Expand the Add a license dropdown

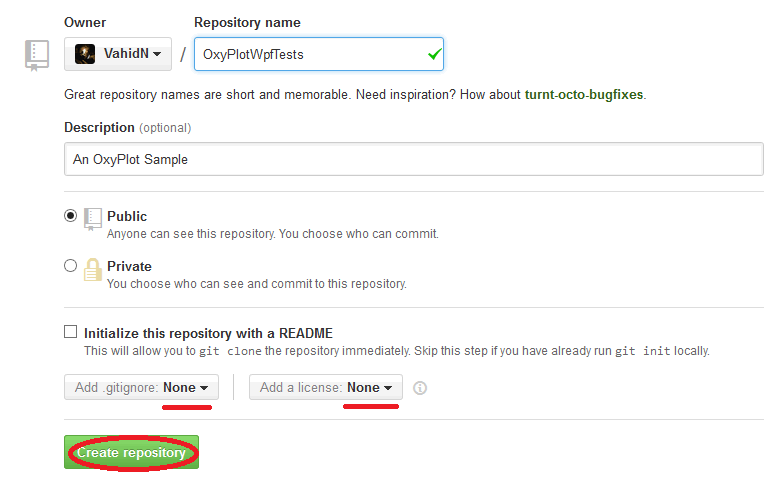326,388
